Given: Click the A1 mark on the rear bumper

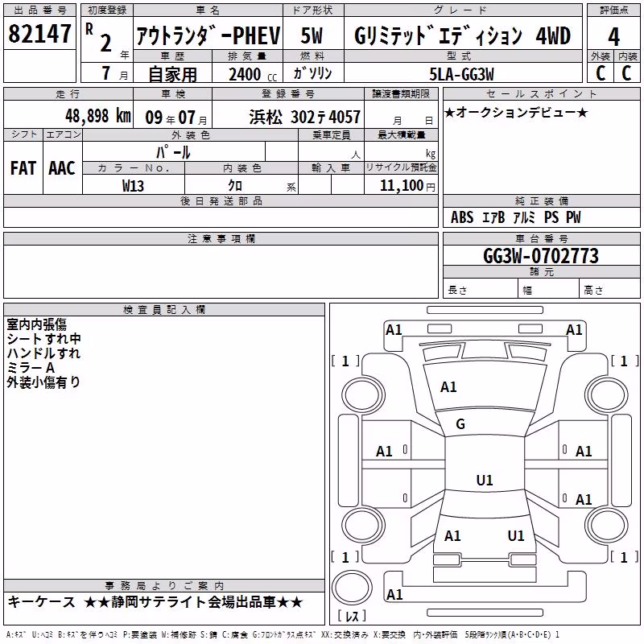Looking at the screenshot, I should point(394,594).
